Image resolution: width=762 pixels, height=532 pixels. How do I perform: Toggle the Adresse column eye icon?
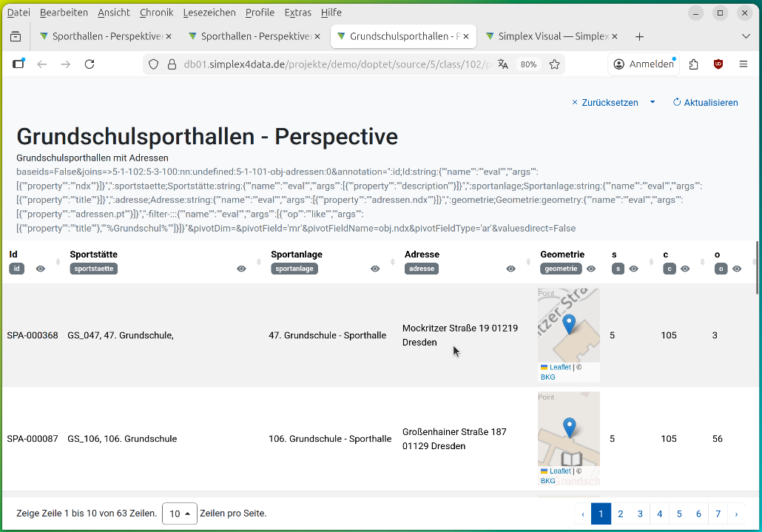pyautogui.click(x=510, y=269)
